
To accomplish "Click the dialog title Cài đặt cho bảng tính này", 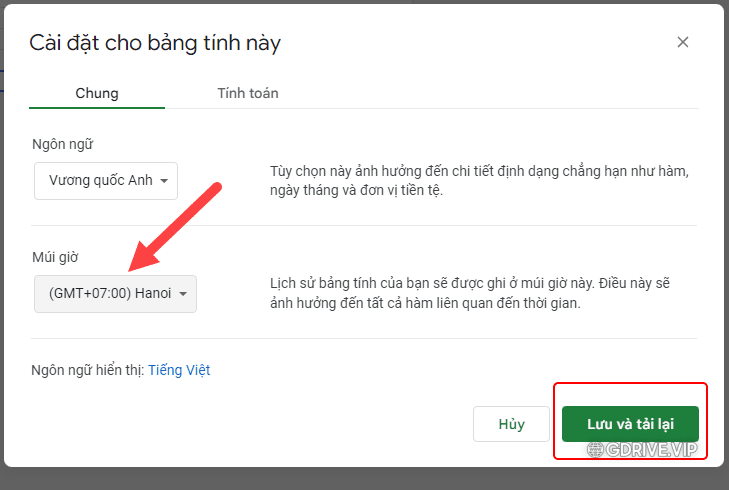I will pos(155,43).
